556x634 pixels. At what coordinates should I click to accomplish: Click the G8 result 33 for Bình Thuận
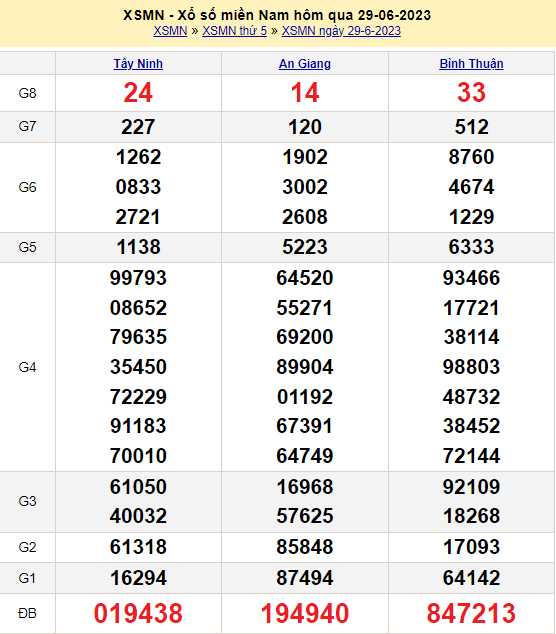tap(471, 93)
